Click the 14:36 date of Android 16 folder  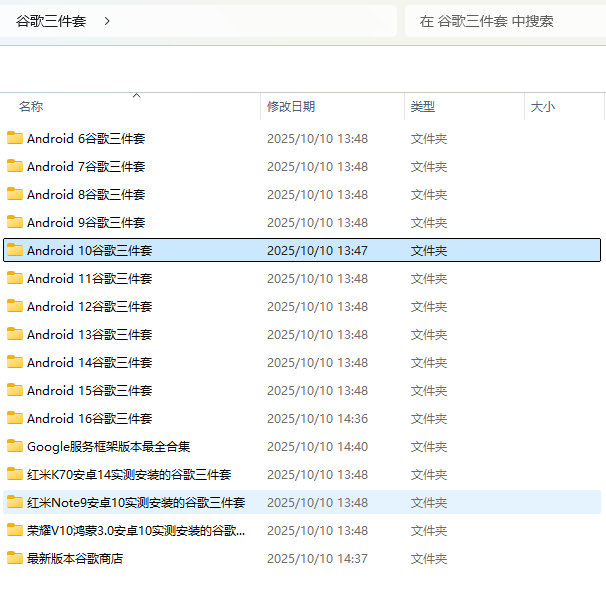[317, 419]
